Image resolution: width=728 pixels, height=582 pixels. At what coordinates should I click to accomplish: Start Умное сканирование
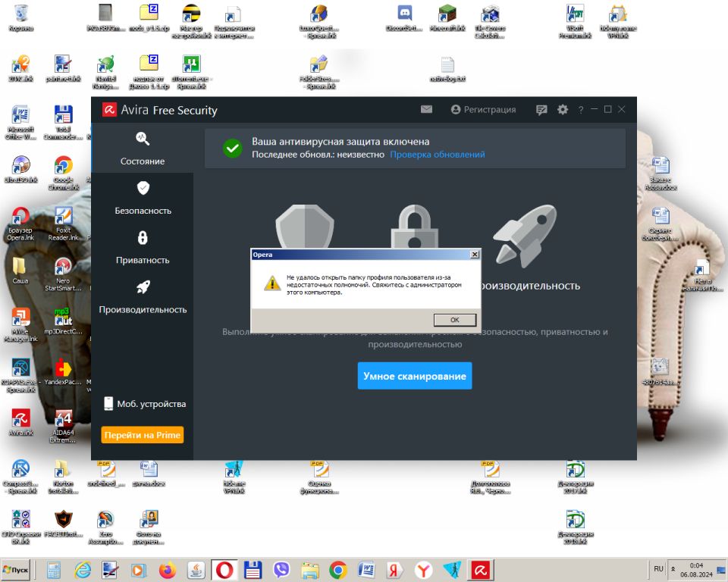pyautogui.click(x=415, y=376)
